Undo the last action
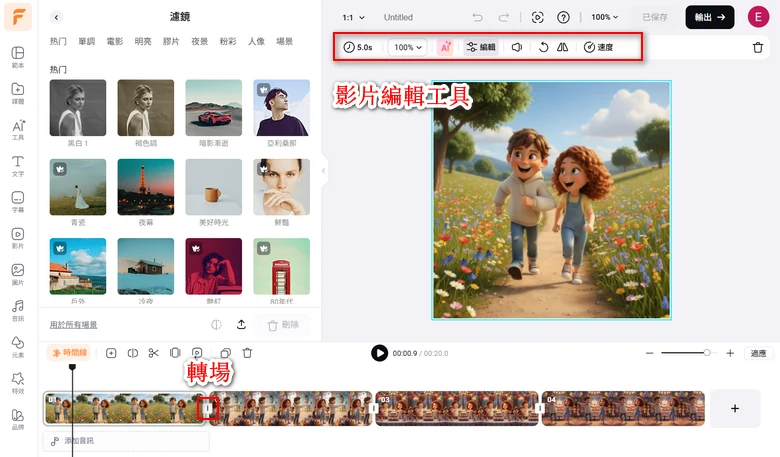Viewport: 780px width, 457px height. pyautogui.click(x=477, y=17)
